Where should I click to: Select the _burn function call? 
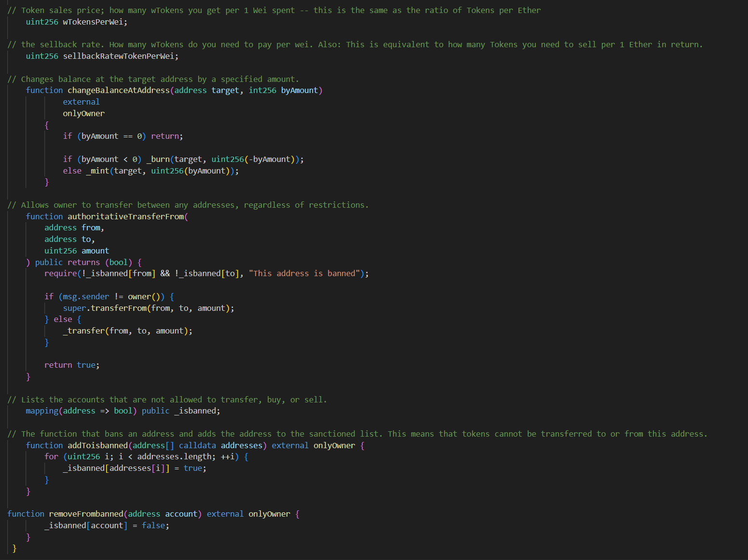pos(160,159)
